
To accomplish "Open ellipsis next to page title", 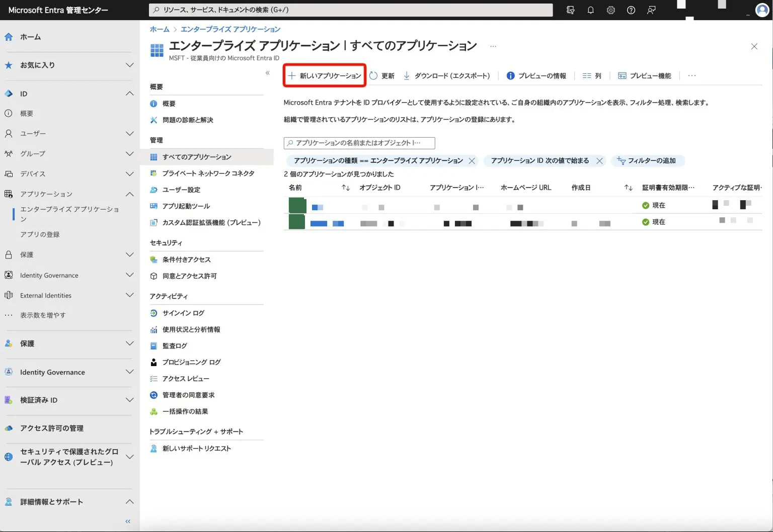I will click(x=493, y=46).
